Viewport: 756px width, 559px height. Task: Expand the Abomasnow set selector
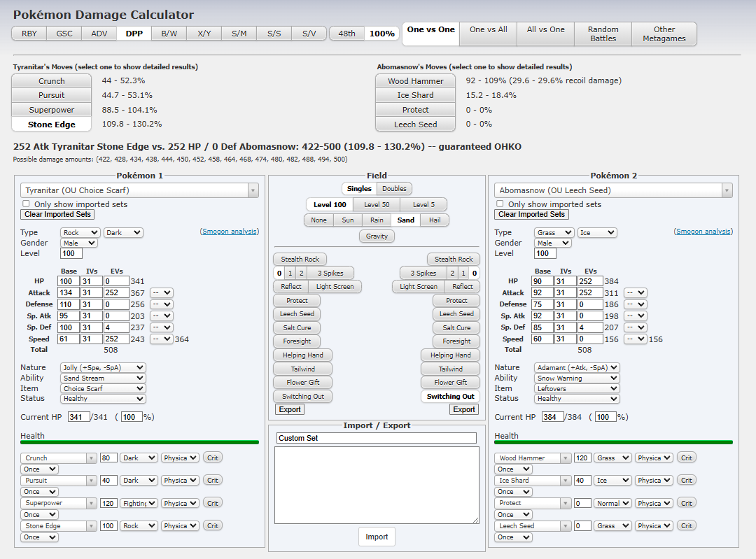pyautogui.click(x=725, y=190)
